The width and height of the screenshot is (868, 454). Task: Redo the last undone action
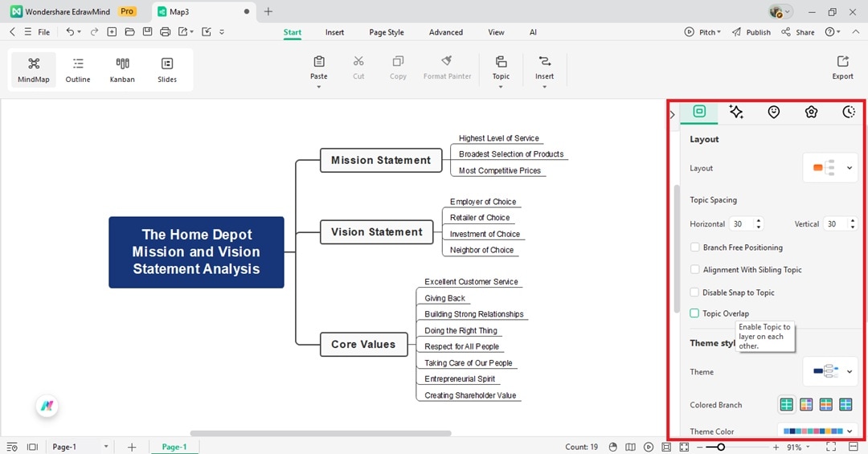click(x=94, y=32)
